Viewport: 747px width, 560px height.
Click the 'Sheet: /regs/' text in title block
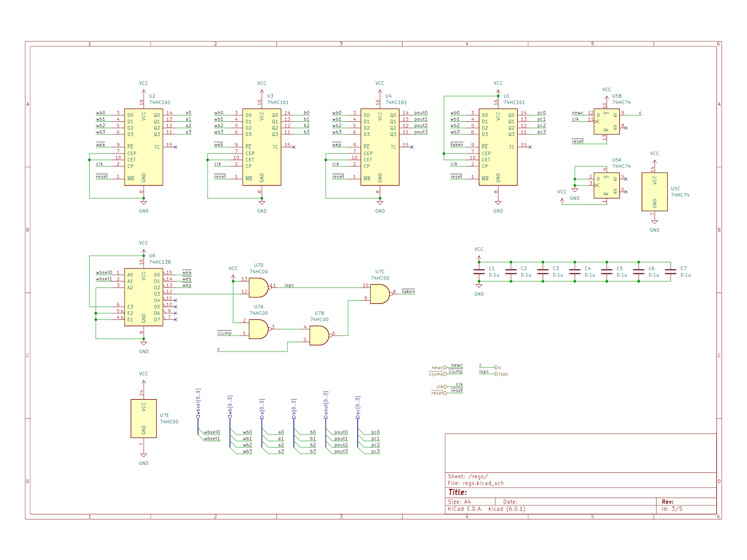click(x=468, y=476)
